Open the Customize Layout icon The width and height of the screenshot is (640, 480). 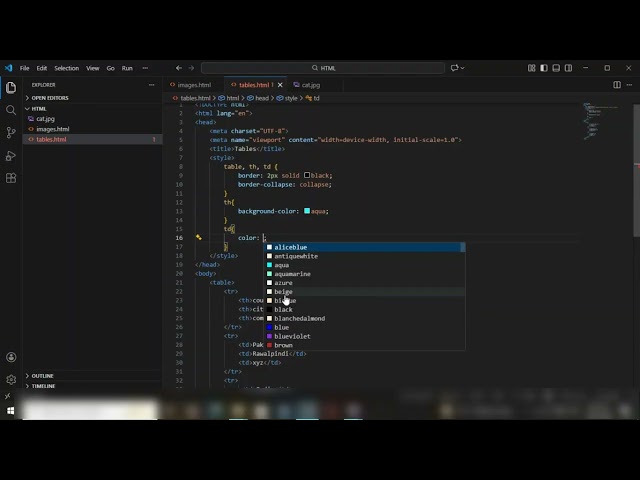pyautogui.click(x=531, y=68)
